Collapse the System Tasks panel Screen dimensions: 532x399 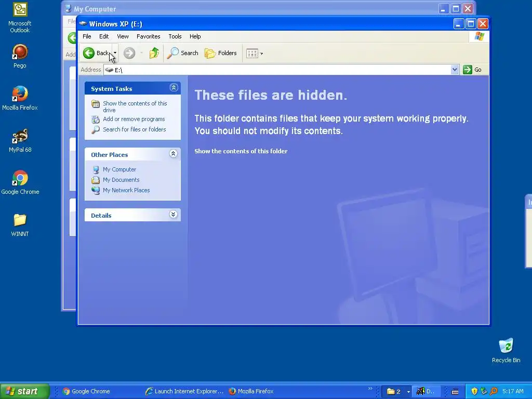[x=174, y=88]
